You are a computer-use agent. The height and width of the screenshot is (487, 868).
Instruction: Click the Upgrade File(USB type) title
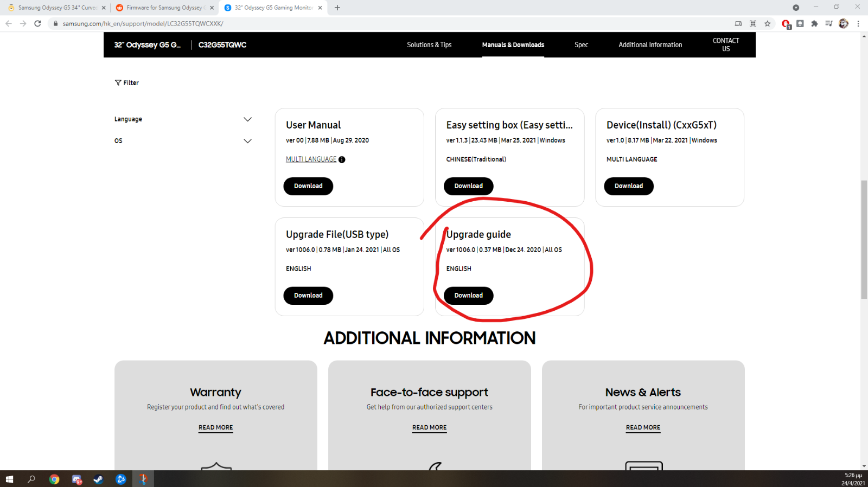point(337,234)
